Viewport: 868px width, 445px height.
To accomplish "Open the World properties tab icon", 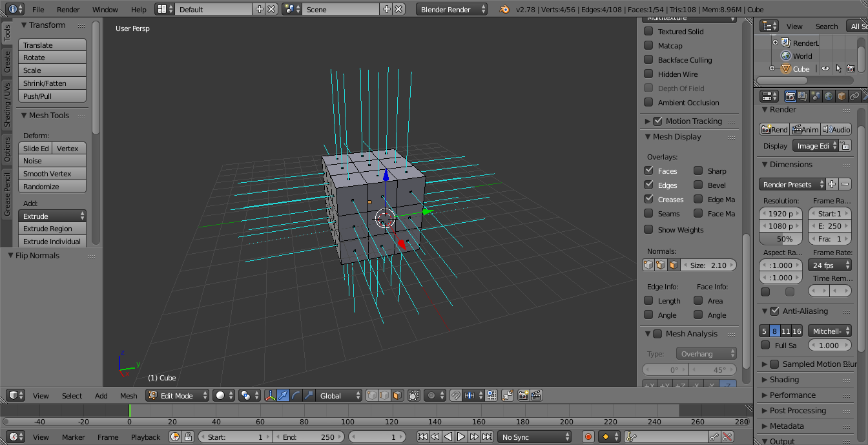I will [x=829, y=96].
